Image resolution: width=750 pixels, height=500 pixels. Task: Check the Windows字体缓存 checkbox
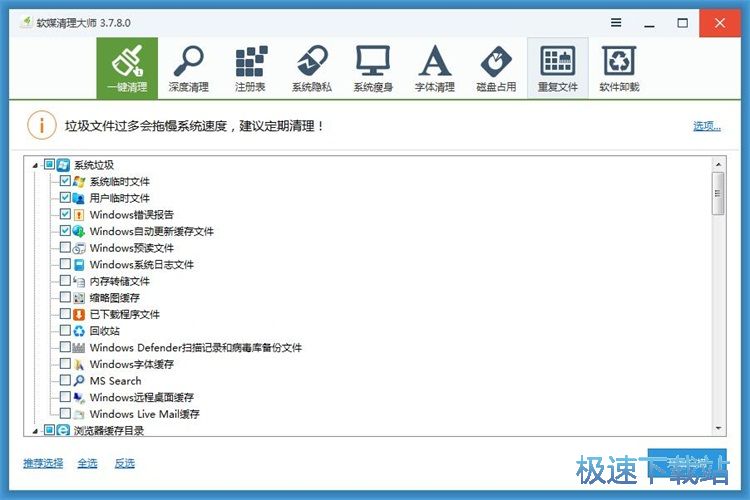65,364
